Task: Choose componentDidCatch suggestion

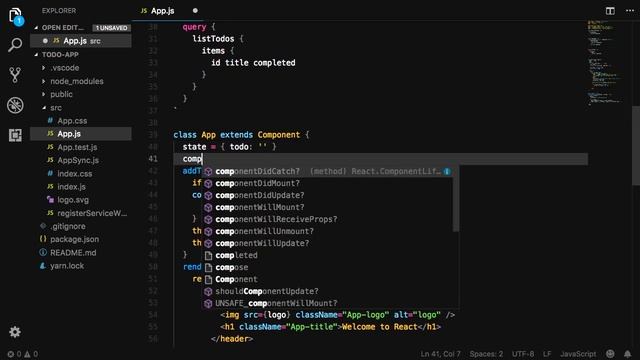Action: tap(327, 171)
